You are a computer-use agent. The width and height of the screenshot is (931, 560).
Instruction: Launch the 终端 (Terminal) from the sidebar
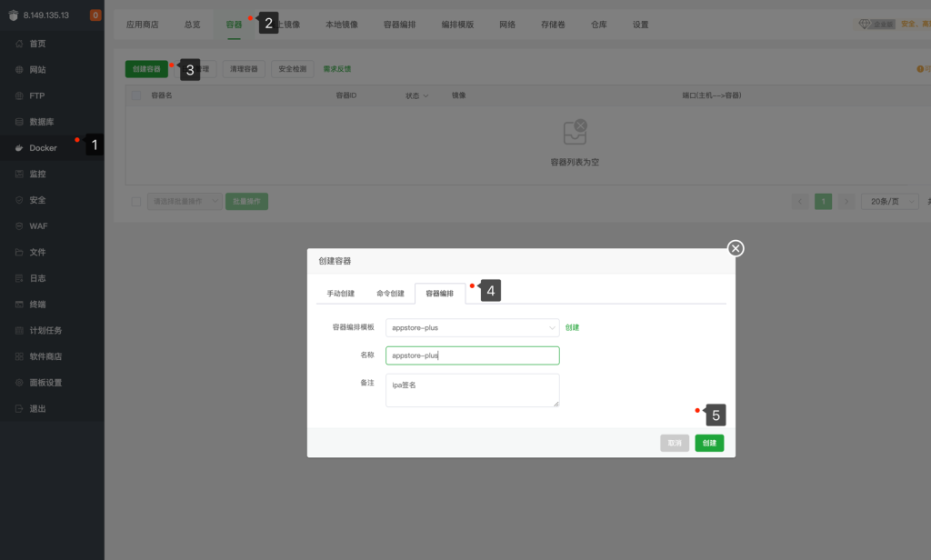(40, 303)
